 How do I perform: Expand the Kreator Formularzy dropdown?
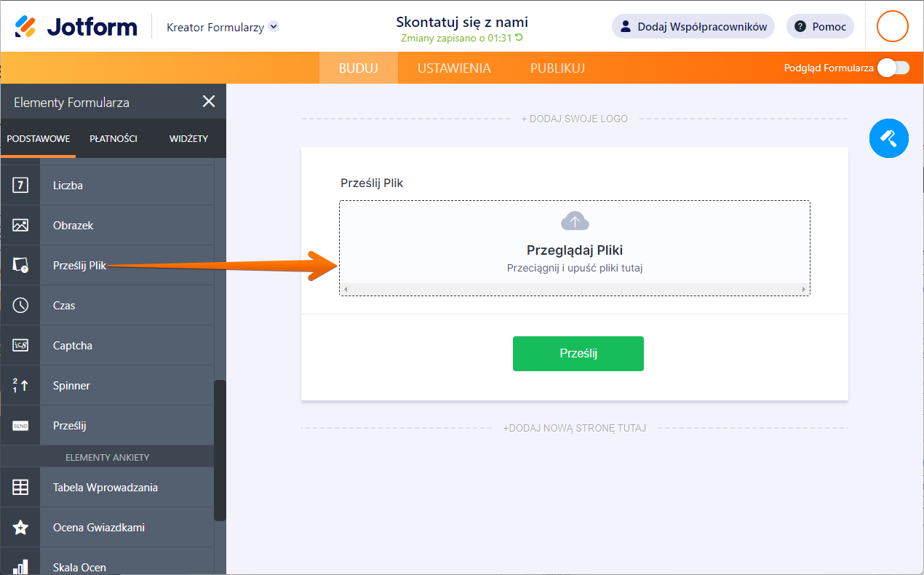pyautogui.click(x=274, y=27)
